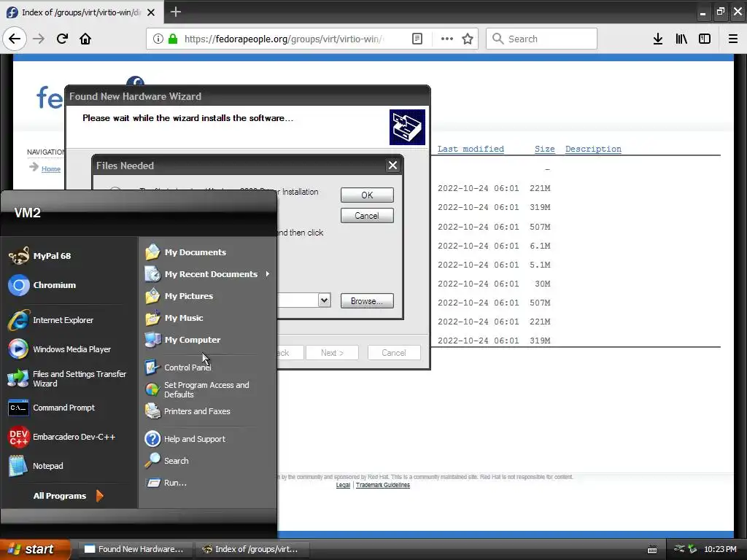Open Printers and Faxes
Viewport: 747px width, 560px height.
[x=187, y=411]
